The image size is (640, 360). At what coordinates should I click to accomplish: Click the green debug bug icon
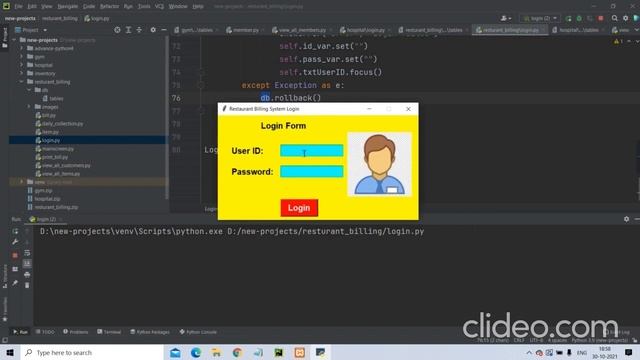[579, 18]
